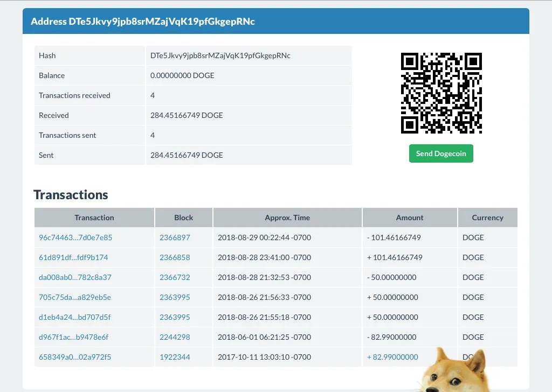This screenshot has height=392, width=552.
Task: View block 1922344
Action: (x=175, y=357)
